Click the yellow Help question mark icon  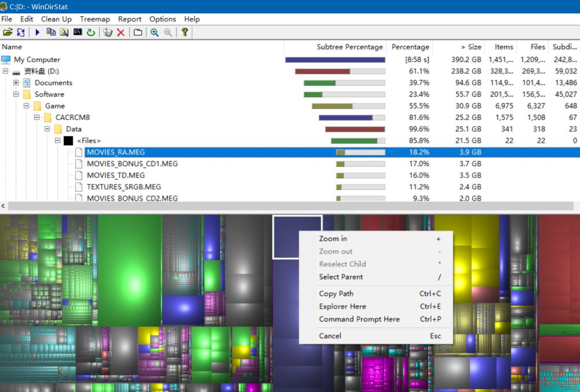pos(185,32)
